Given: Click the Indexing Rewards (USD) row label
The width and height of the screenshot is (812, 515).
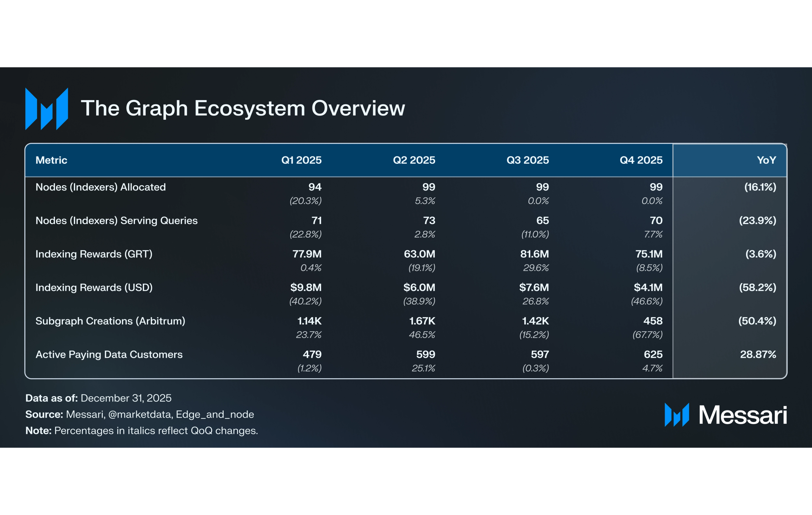Looking at the screenshot, I should 94,288.
